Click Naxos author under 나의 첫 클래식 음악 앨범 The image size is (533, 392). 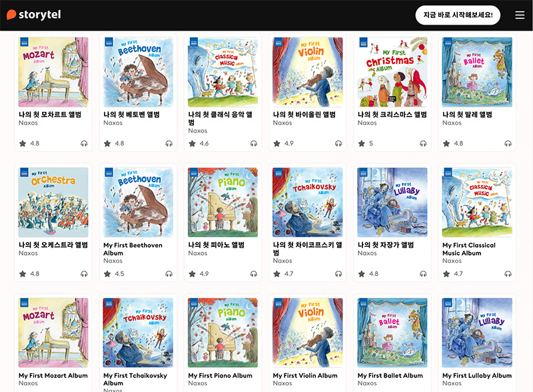(x=197, y=131)
